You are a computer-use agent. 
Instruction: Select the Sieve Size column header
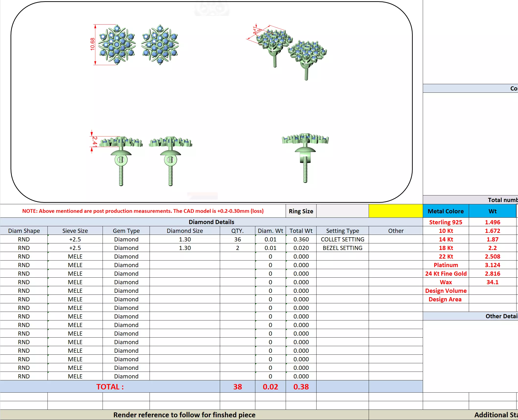coord(75,231)
